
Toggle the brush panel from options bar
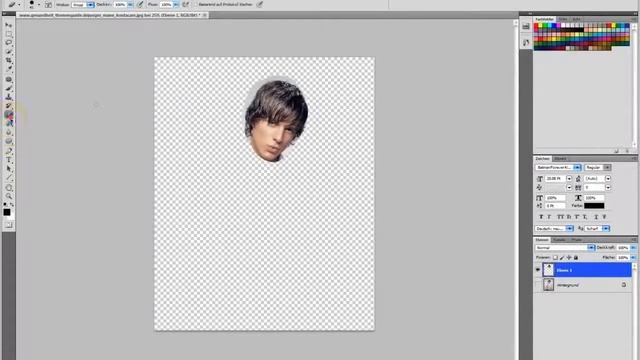[48, 4]
